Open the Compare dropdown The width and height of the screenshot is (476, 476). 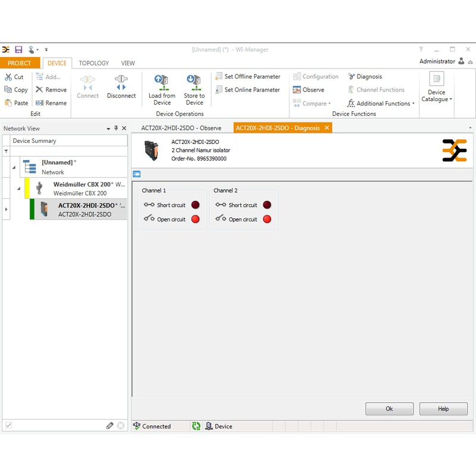[312, 104]
